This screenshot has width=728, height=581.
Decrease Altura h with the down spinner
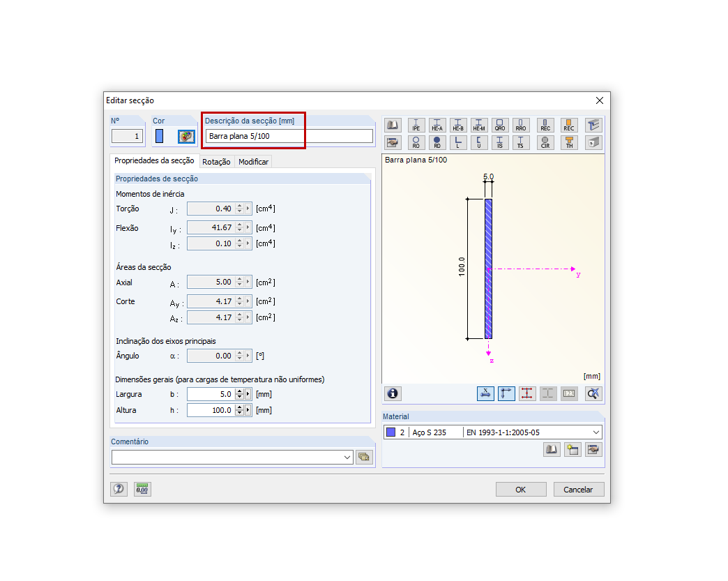(x=240, y=413)
